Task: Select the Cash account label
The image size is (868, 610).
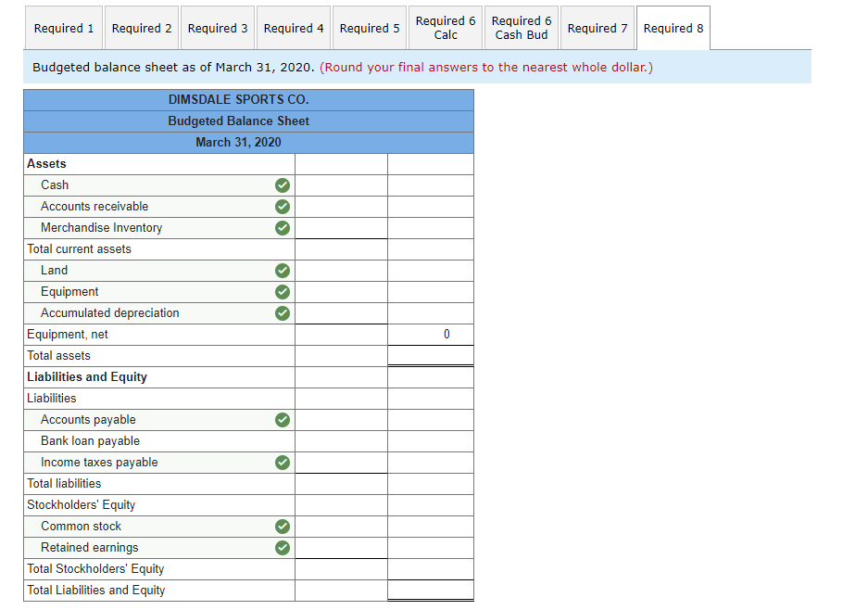Action: pos(55,185)
